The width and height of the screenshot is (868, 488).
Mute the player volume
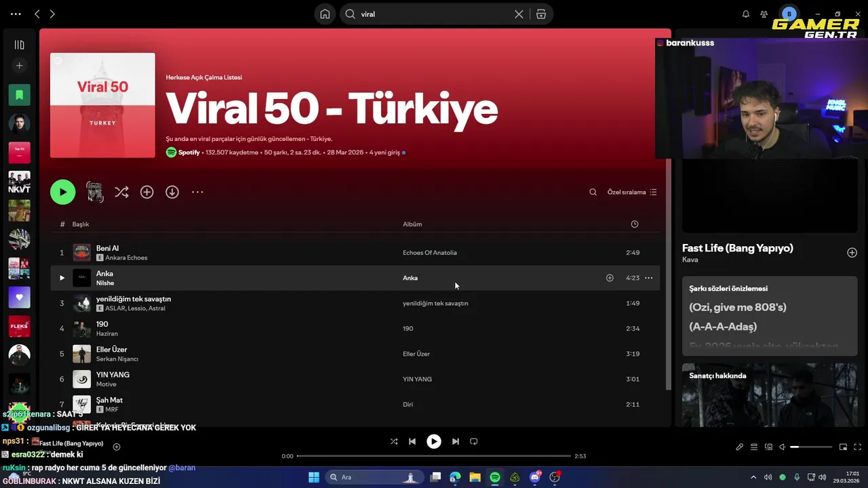(x=783, y=447)
